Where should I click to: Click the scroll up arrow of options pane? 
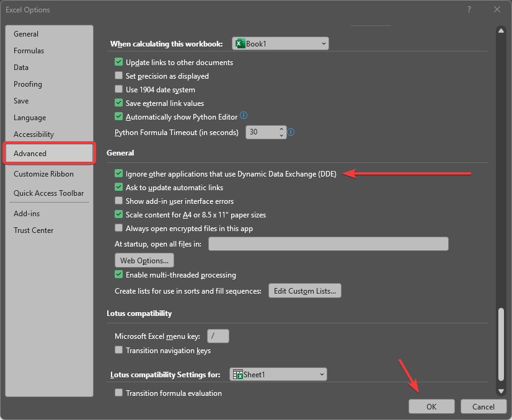tap(501, 31)
